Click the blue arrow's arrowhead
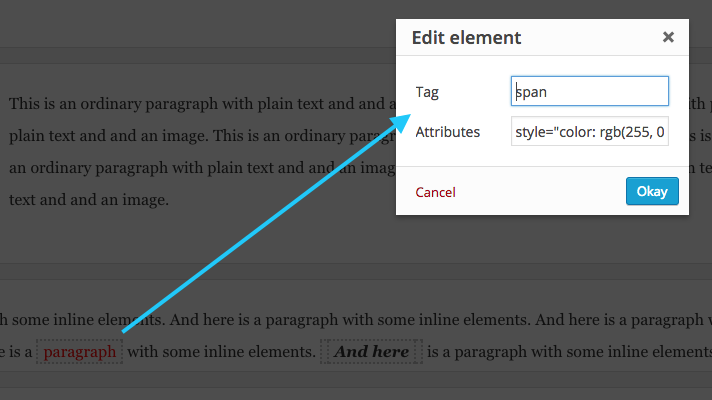 coord(400,122)
